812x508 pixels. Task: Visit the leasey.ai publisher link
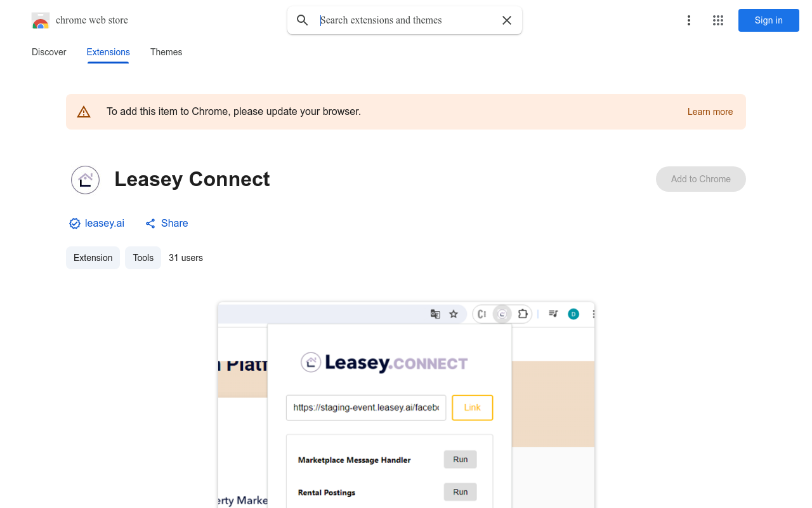[x=105, y=223]
